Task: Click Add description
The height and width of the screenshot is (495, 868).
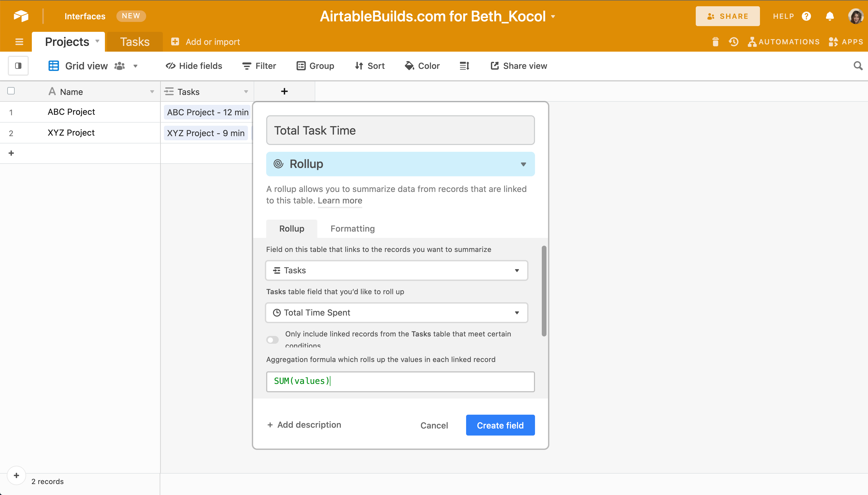Action: (x=304, y=425)
